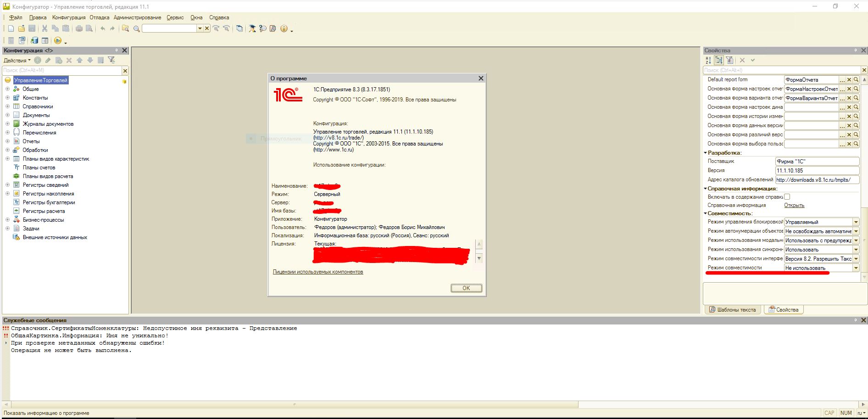The width and height of the screenshot is (868, 419).
Task: Click the Print toolbar icon
Action: (79, 28)
